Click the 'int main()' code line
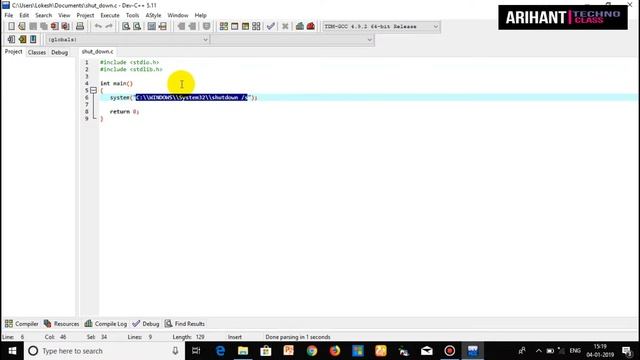This screenshot has width=640, height=360. (116, 83)
